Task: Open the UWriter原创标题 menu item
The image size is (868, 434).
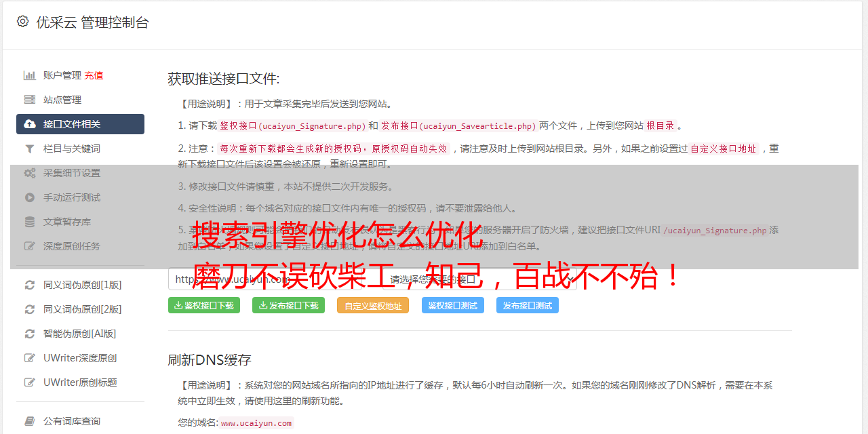Action: pyautogui.click(x=80, y=382)
